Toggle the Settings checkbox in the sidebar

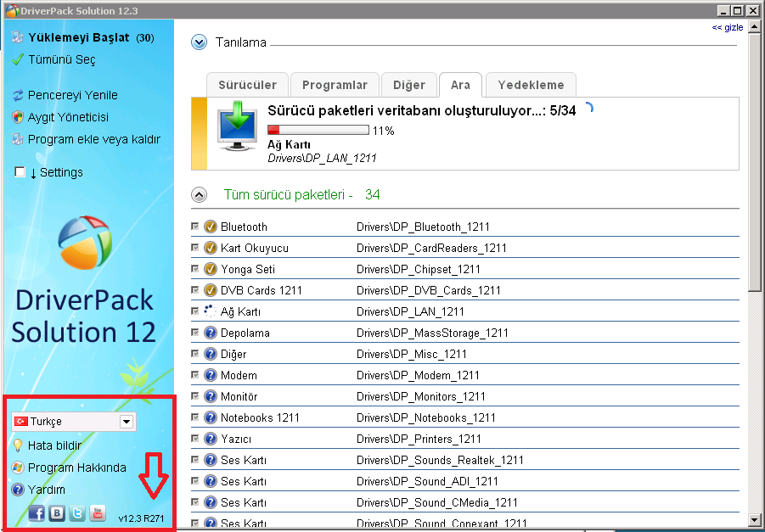(x=20, y=172)
